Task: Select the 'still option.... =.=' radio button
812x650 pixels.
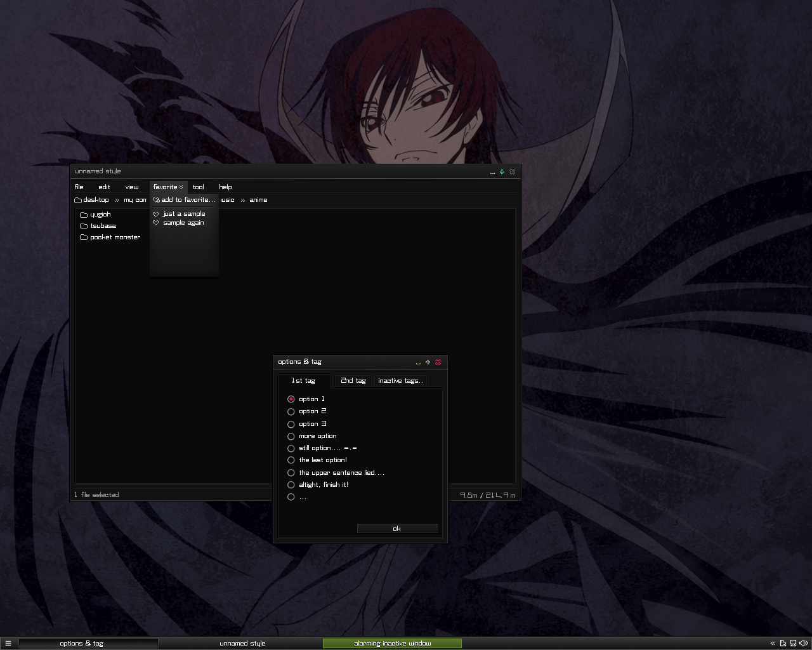Action: pyautogui.click(x=291, y=448)
